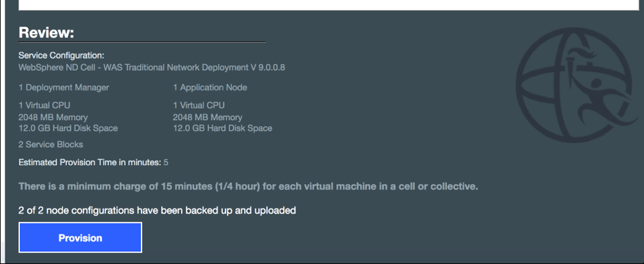Click Deployment Manager's 2048 MB Memory line
The width and height of the screenshot is (644, 264).
53,117
